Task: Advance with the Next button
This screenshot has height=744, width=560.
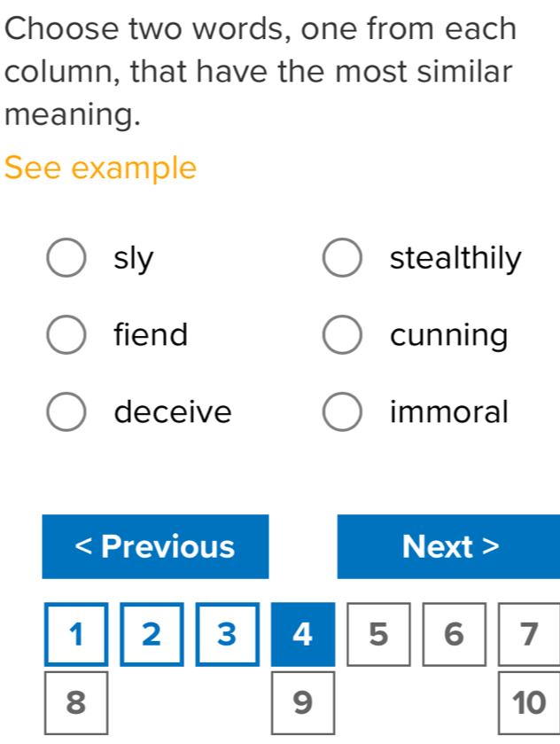Action: tap(449, 546)
